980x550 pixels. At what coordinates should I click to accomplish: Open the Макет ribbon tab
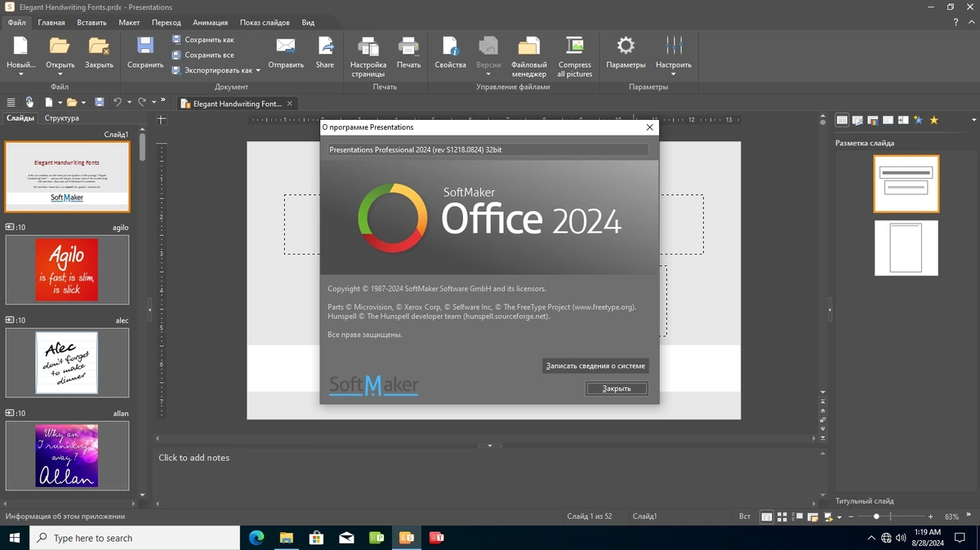(129, 23)
